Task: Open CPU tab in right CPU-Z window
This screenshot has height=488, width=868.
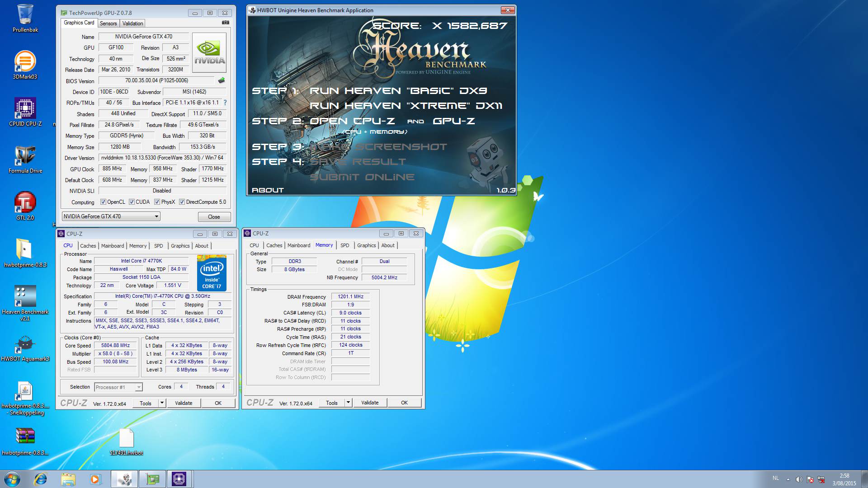Action: (254, 245)
